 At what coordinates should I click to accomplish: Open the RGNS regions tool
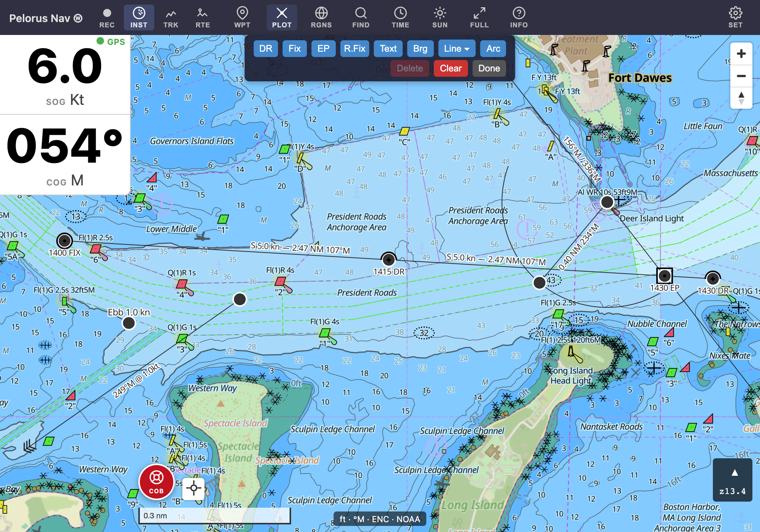coord(321,18)
